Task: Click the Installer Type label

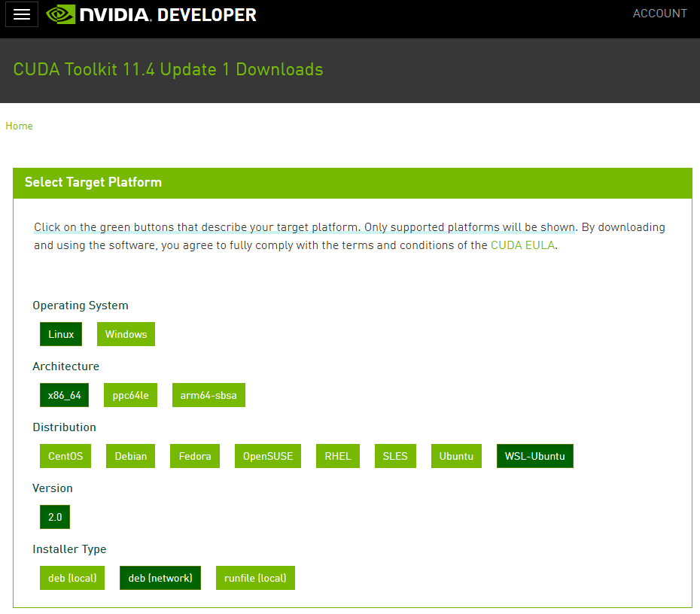Action: [69, 549]
